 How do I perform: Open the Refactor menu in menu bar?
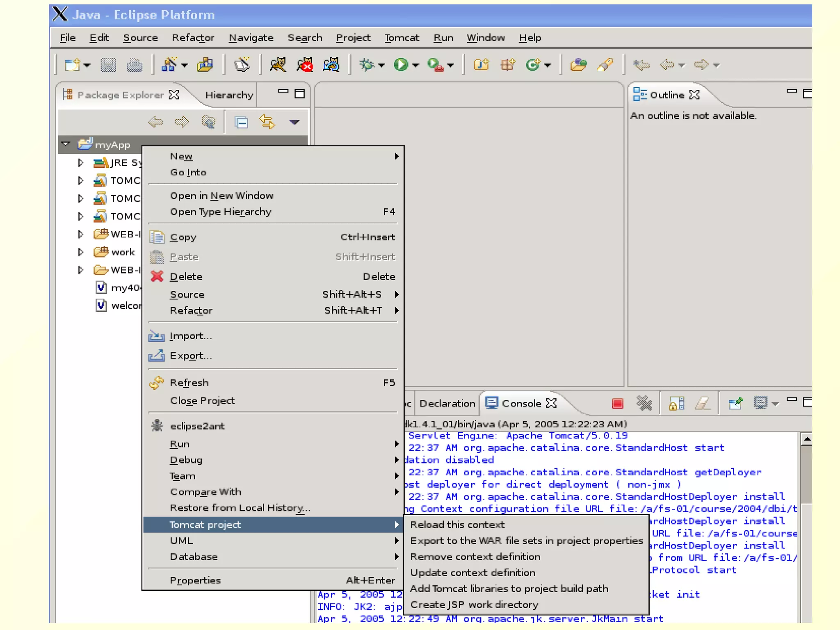click(193, 38)
